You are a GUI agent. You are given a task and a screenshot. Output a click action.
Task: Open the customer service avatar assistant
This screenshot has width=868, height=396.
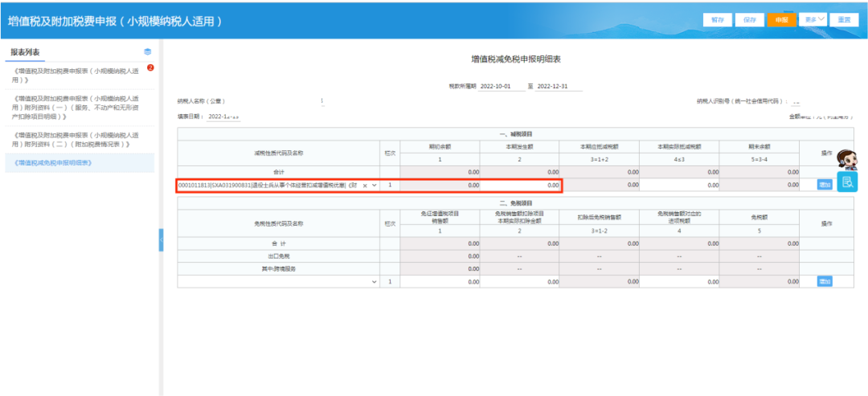[845, 160]
